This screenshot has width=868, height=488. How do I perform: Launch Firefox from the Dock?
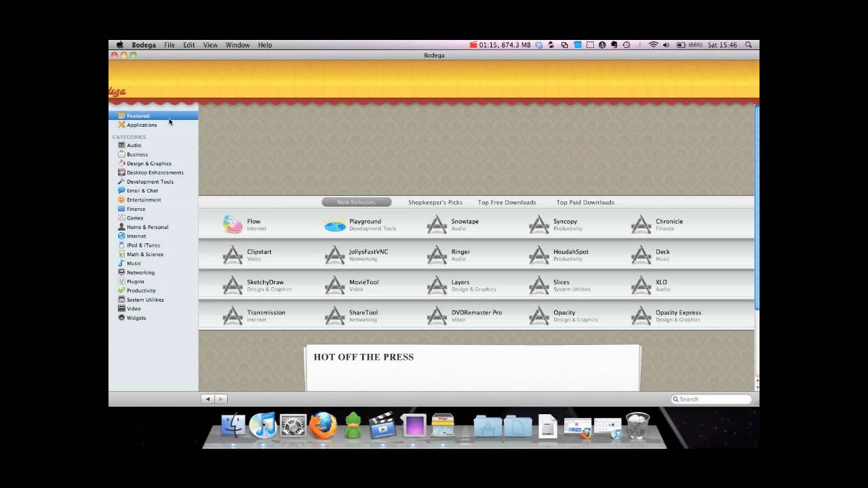(x=323, y=426)
